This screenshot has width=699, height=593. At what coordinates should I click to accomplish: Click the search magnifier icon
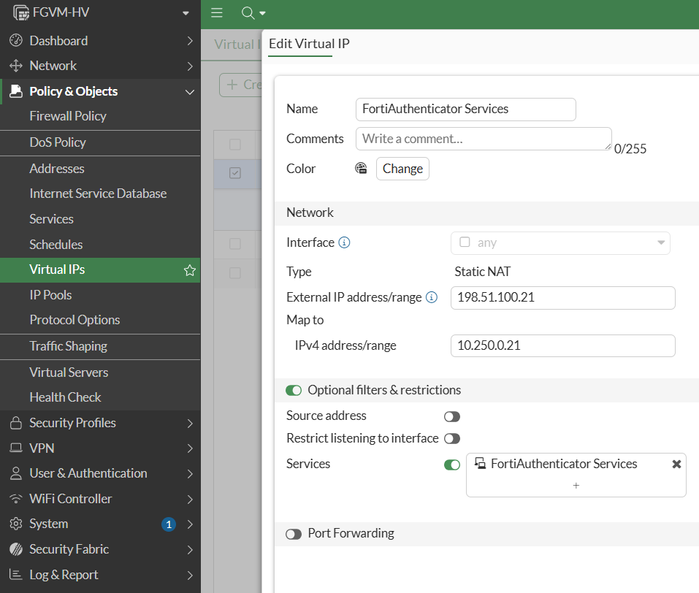(247, 13)
